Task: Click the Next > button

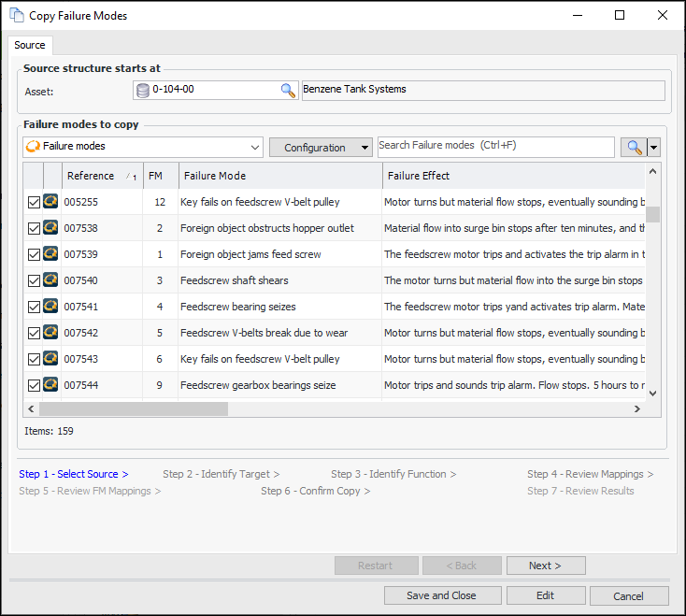Action: point(546,566)
